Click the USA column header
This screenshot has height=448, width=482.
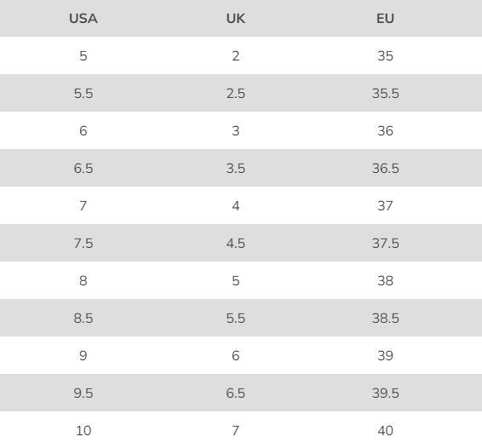[x=83, y=19]
